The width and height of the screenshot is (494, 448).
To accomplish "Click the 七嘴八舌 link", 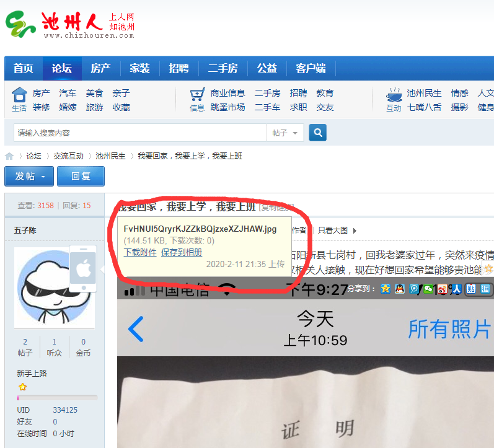I will (x=424, y=107).
